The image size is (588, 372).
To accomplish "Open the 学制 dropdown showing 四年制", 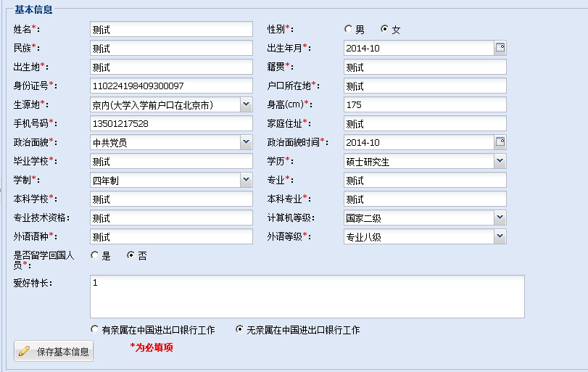I will coord(246,180).
